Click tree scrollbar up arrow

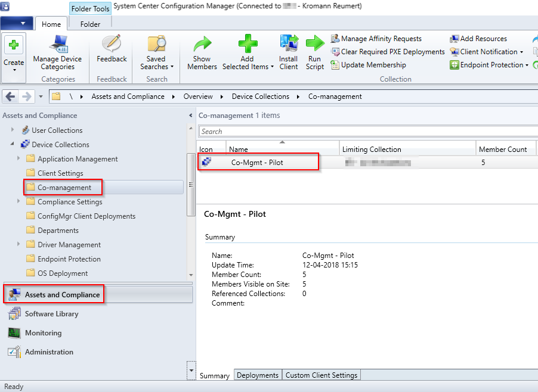[x=191, y=128]
